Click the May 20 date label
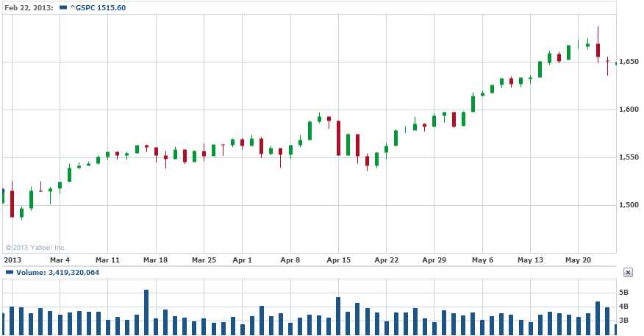 pos(578,260)
